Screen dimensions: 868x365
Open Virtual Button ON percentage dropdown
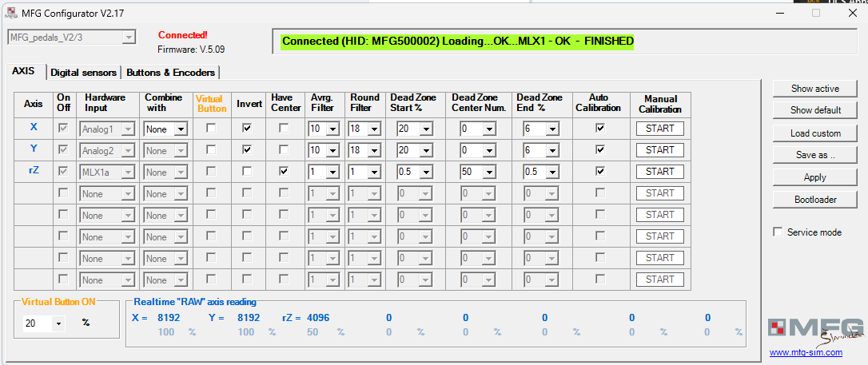click(x=58, y=323)
